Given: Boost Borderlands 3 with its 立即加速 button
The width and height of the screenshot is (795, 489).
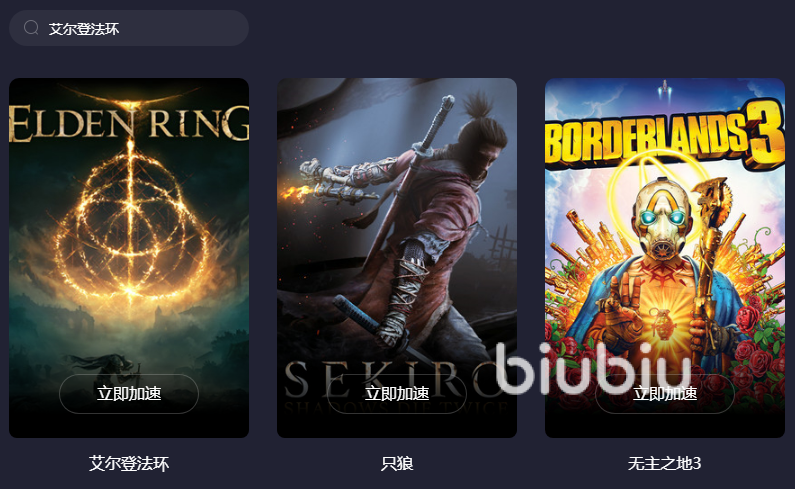Looking at the screenshot, I should (x=665, y=394).
